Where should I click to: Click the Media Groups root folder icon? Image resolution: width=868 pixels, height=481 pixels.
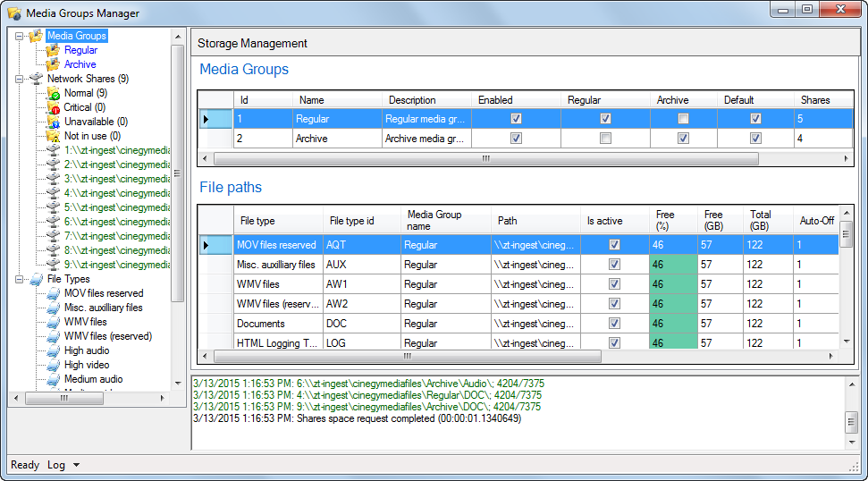tap(36, 36)
